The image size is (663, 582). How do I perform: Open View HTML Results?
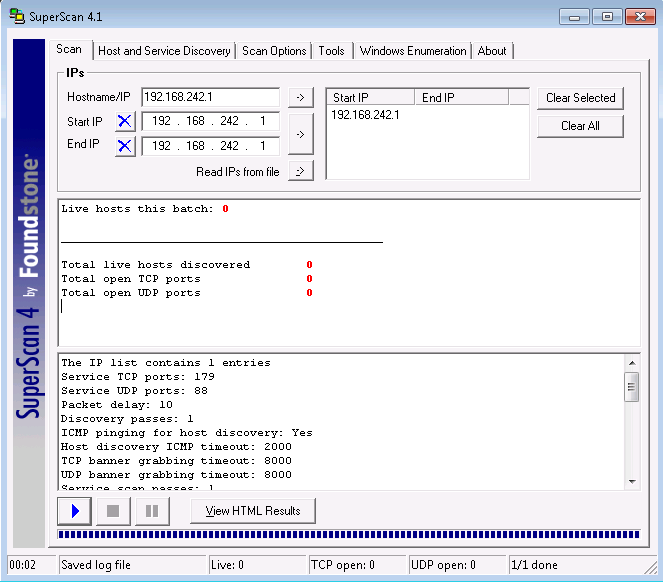pyautogui.click(x=253, y=511)
